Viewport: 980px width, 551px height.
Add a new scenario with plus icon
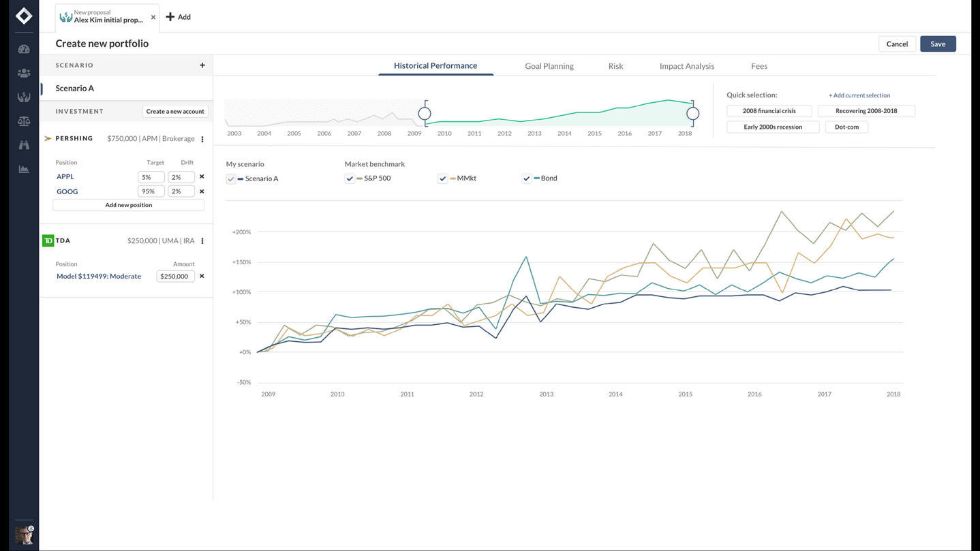click(x=202, y=65)
